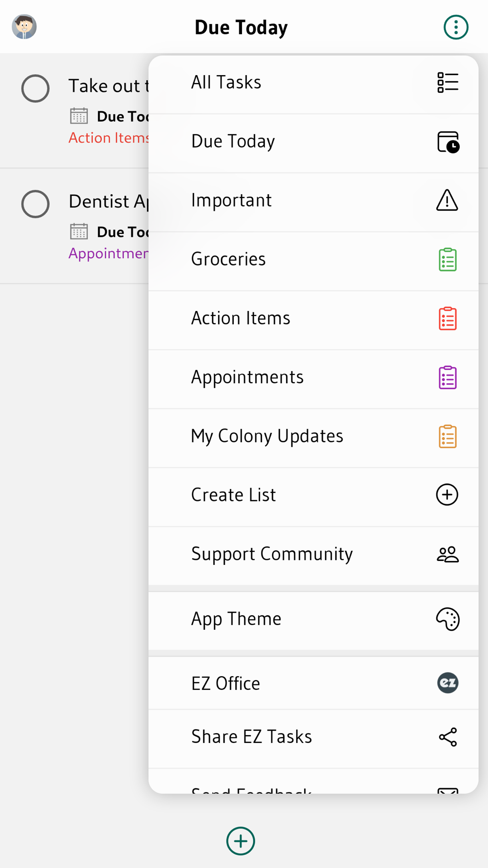Click the All Tasks list icon
Screen dimensions: 488x868
pyautogui.click(x=447, y=83)
